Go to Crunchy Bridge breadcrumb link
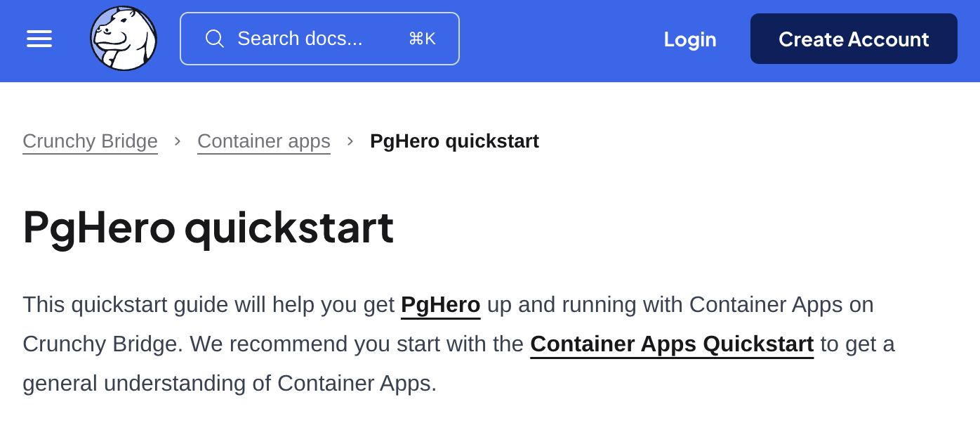980x423 pixels. tap(90, 141)
